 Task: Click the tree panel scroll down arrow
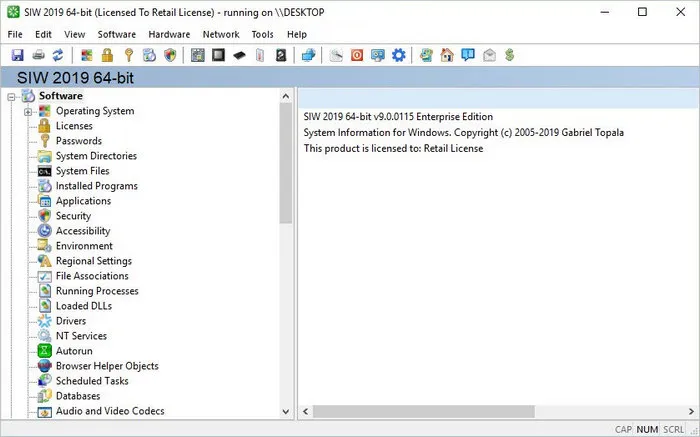click(x=286, y=412)
